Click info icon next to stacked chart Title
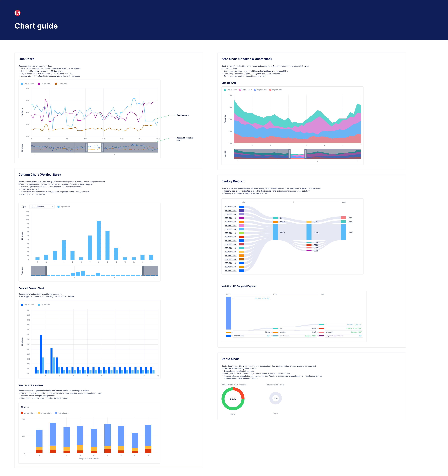Image resolution: width=448 pixels, height=476 pixels. (x=27, y=407)
